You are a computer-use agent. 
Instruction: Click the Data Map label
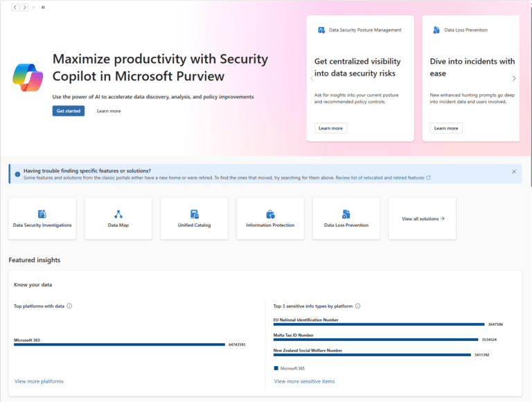[118, 225]
